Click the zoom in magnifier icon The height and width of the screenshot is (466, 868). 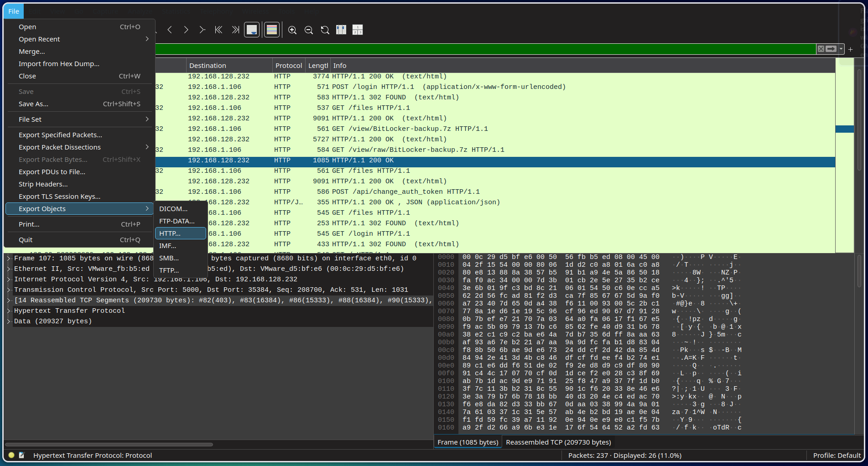[292, 30]
